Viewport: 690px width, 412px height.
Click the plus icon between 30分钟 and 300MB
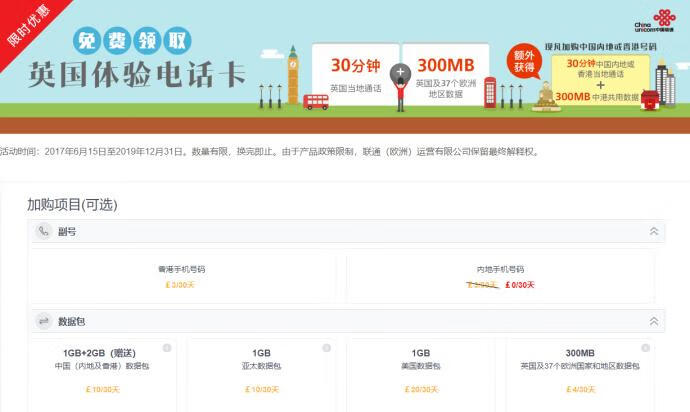[x=400, y=73]
